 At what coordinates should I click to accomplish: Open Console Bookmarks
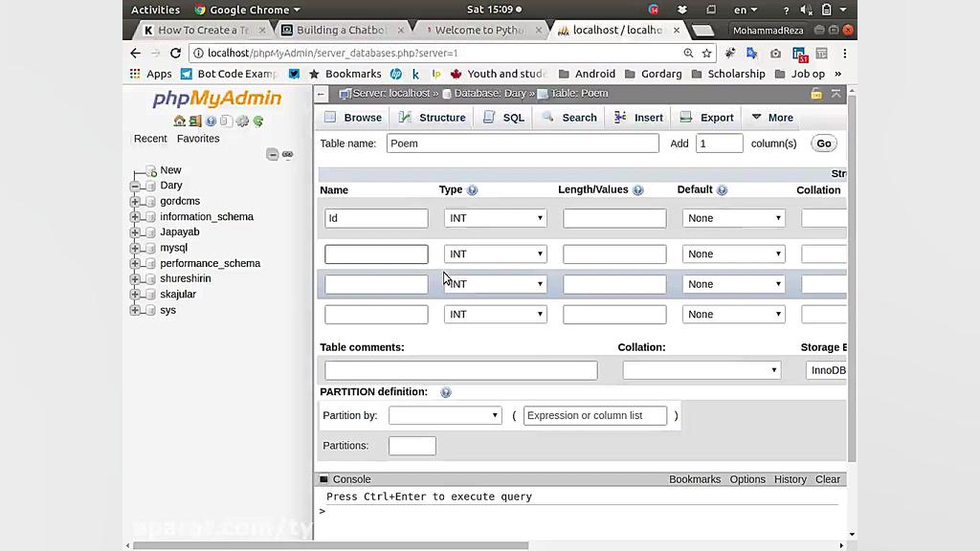coord(695,479)
